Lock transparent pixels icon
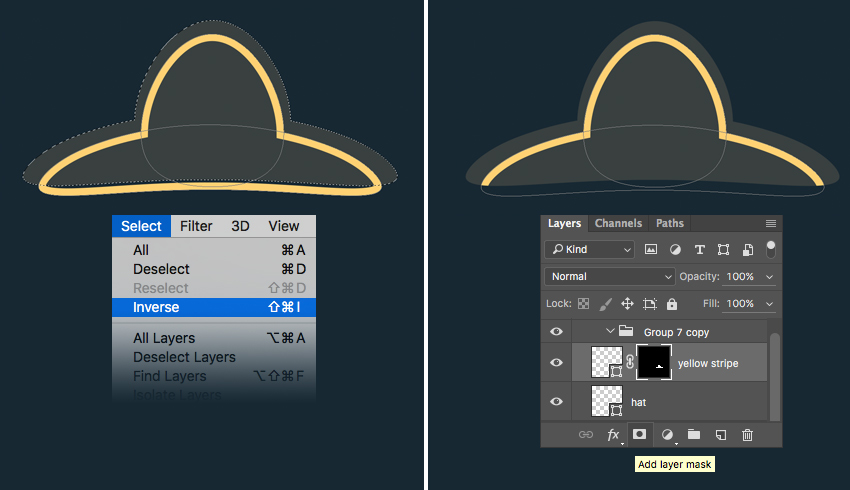 point(583,304)
